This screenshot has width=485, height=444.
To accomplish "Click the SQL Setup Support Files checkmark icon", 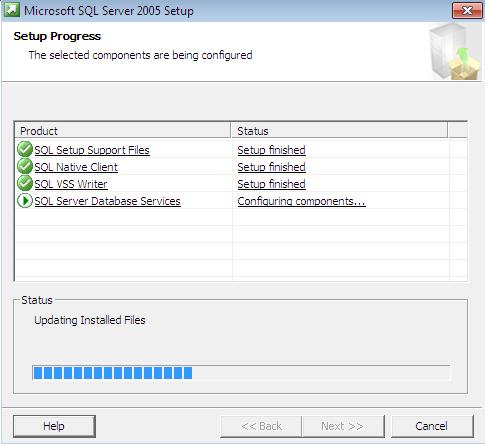I will [25, 149].
